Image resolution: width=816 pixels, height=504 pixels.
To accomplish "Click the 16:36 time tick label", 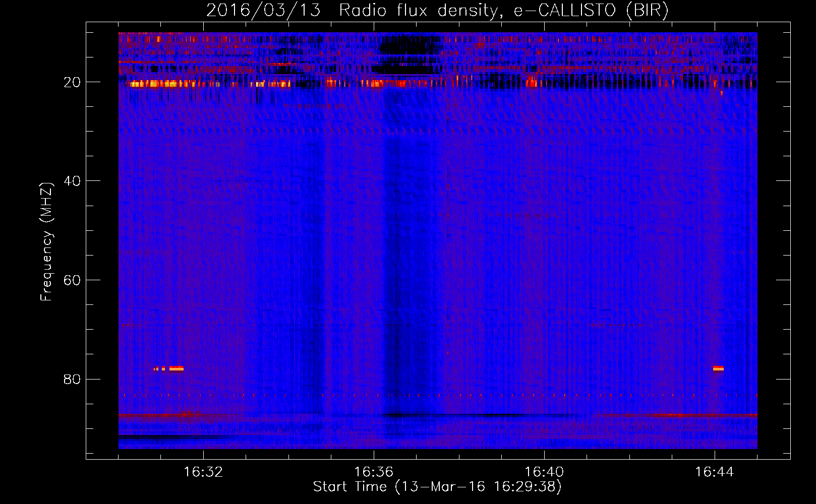I will click(374, 472).
